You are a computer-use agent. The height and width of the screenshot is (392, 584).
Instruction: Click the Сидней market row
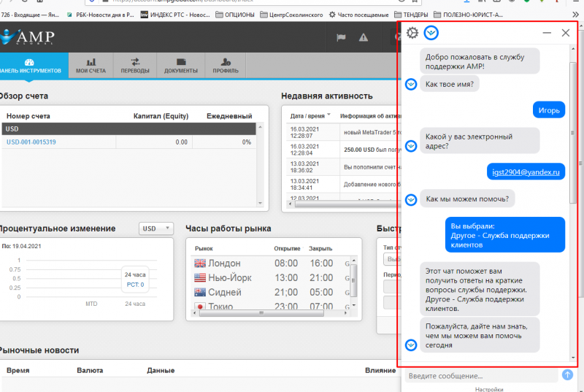tap(272, 292)
